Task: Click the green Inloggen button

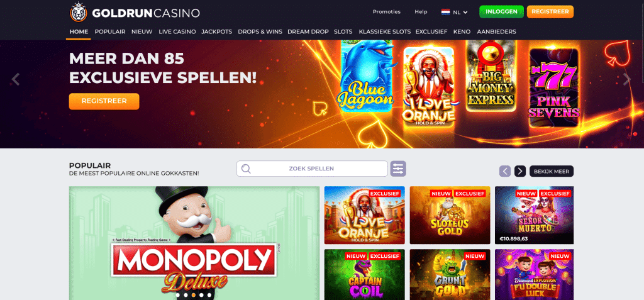Action: [501, 11]
